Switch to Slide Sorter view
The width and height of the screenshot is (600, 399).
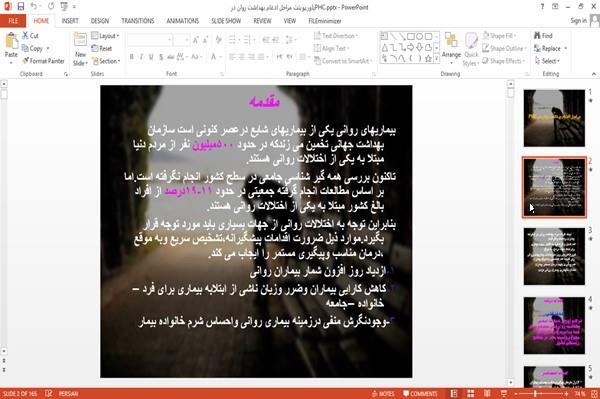point(470,394)
